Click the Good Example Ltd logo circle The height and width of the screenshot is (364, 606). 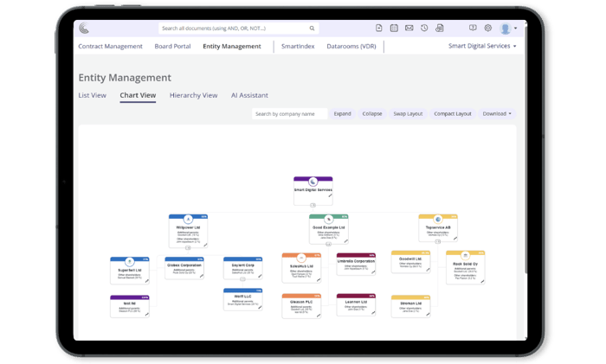(x=328, y=220)
